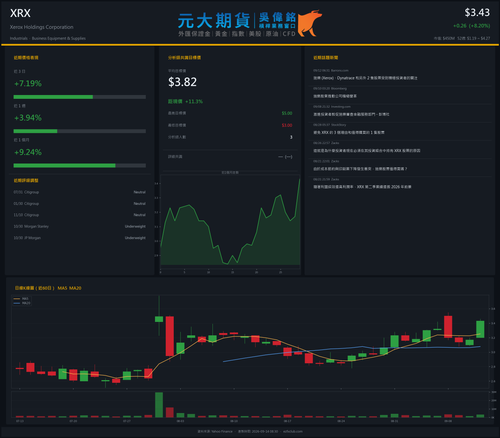Screen dimensions: 500x438
Task: Click the +3.94% one-week performance value
Action: click(x=28, y=118)
